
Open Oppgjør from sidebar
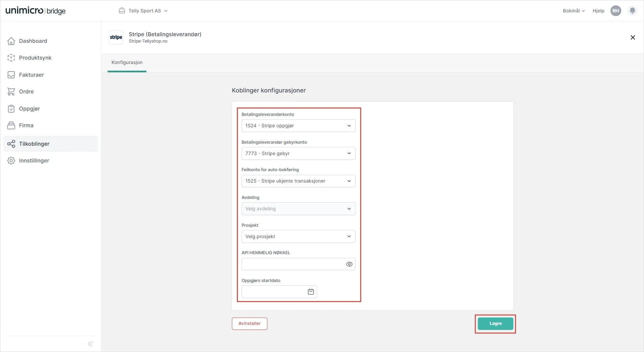coord(29,109)
